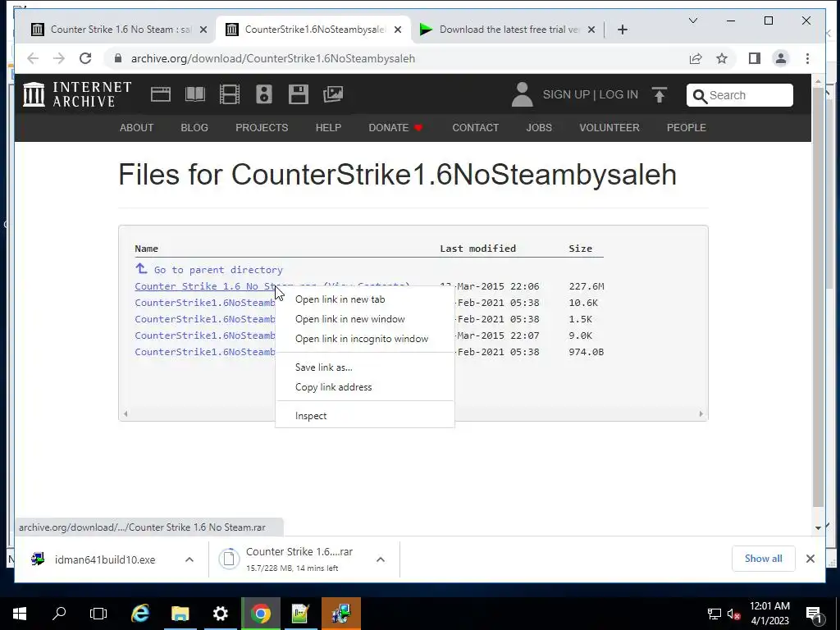This screenshot has width=840, height=630.
Task: Expand Counter Strike rar download options
Action: click(381, 559)
